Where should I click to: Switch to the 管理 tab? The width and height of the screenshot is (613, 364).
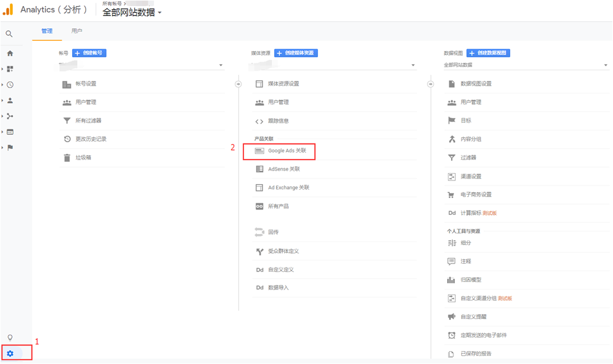coord(47,30)
